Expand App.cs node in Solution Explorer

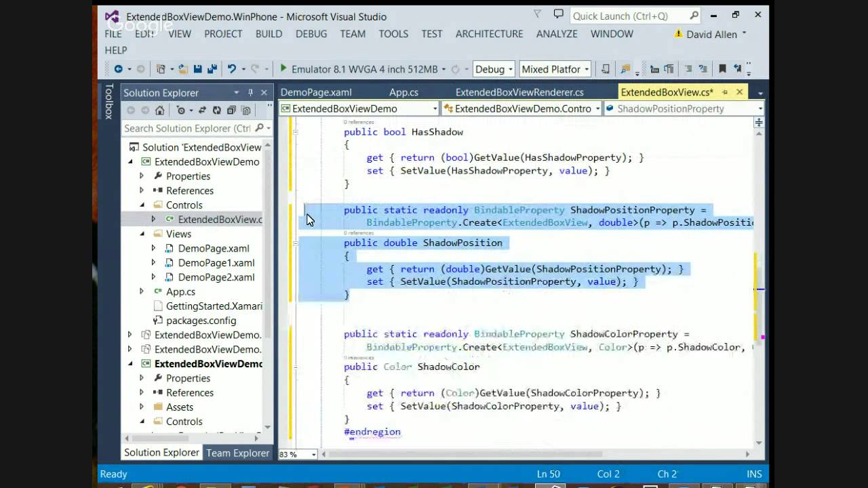[x=142, y=291]
